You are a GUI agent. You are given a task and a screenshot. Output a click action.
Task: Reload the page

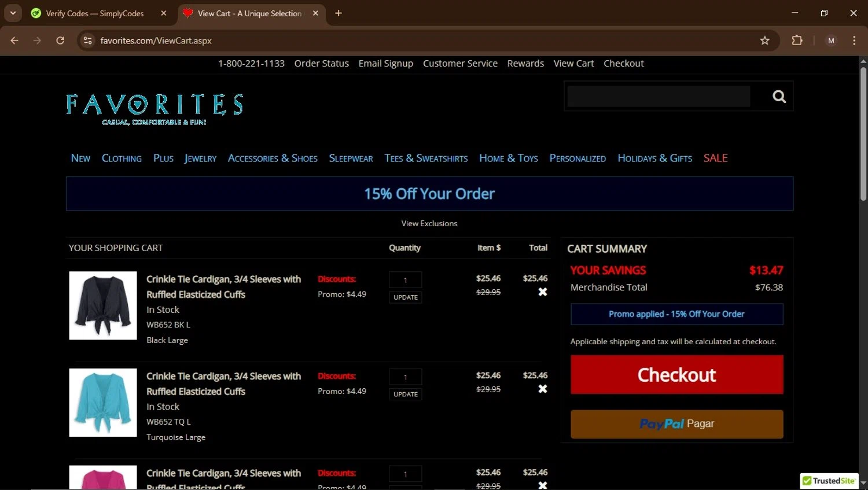[x=60, y=40]
